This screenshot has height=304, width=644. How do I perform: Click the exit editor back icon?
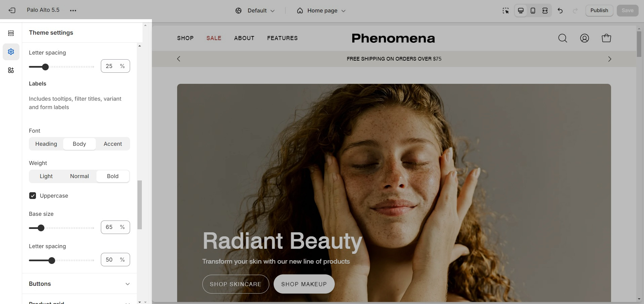(x=12, y=10)
